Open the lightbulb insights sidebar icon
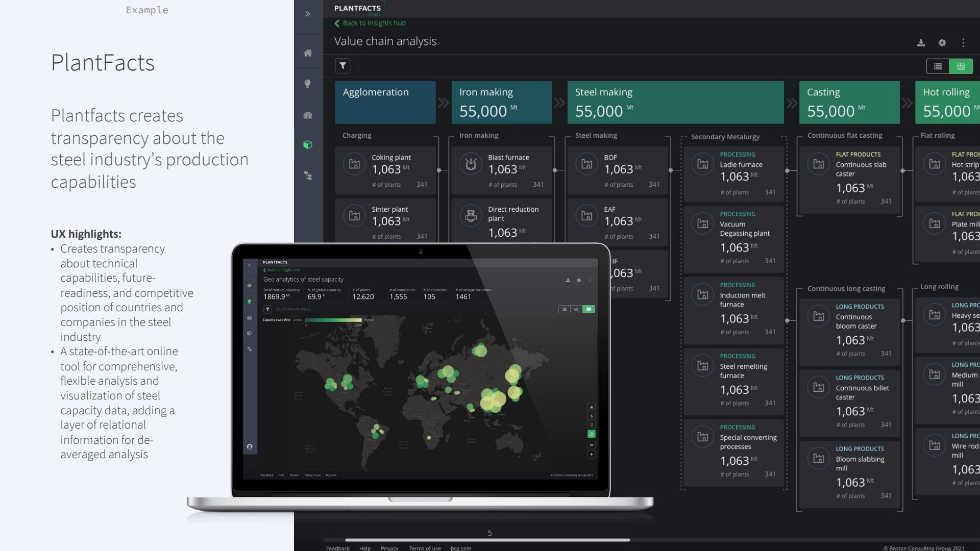Viewport: 980px width, 551px height. click(308, 84)
